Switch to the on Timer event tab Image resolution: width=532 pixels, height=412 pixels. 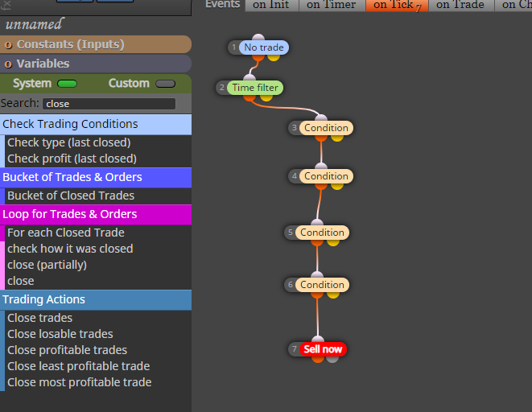coord(331,5)
